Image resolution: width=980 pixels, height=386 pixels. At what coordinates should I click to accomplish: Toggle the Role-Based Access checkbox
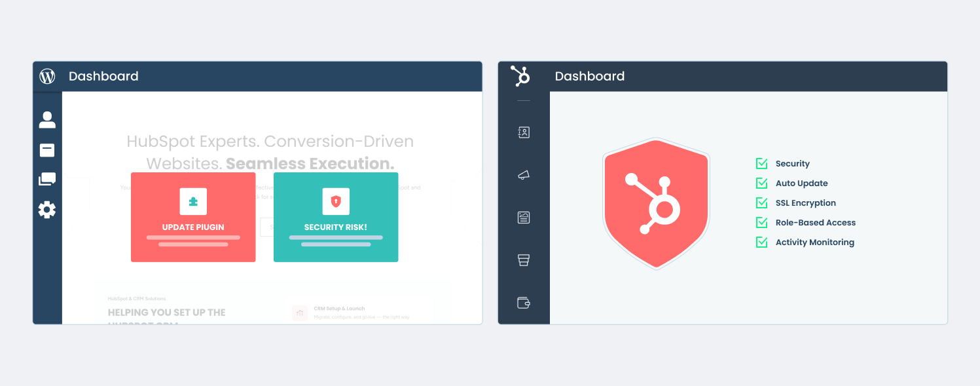(761, 222)
